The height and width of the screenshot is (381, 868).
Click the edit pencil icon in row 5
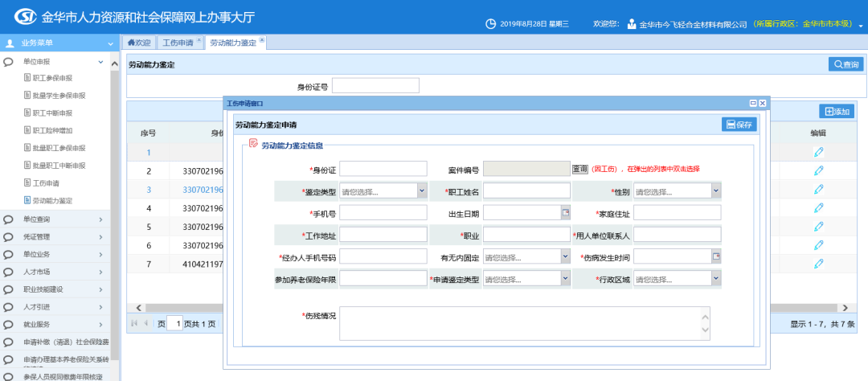click(x=819, y=227)
